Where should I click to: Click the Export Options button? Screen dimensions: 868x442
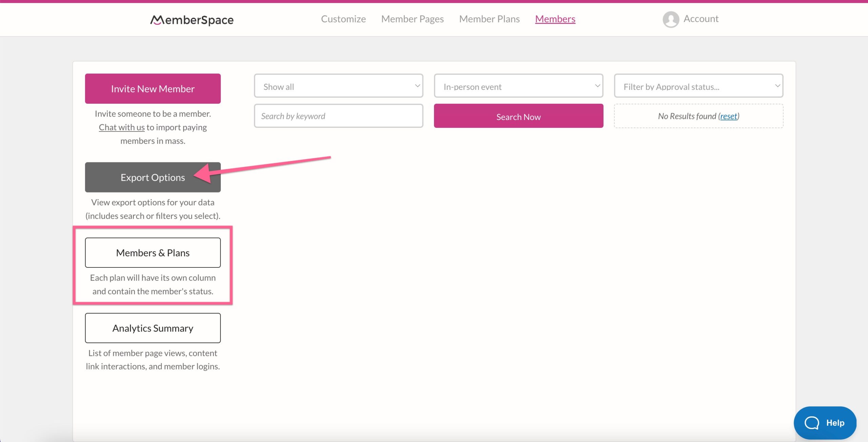[x=153, y=177]
